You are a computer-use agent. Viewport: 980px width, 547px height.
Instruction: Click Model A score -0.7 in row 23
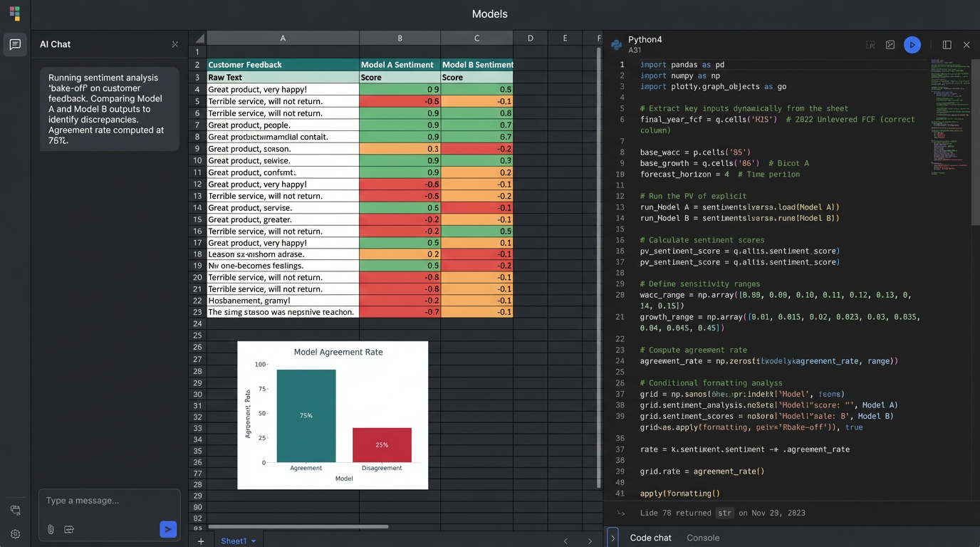(x=400, y=312)
